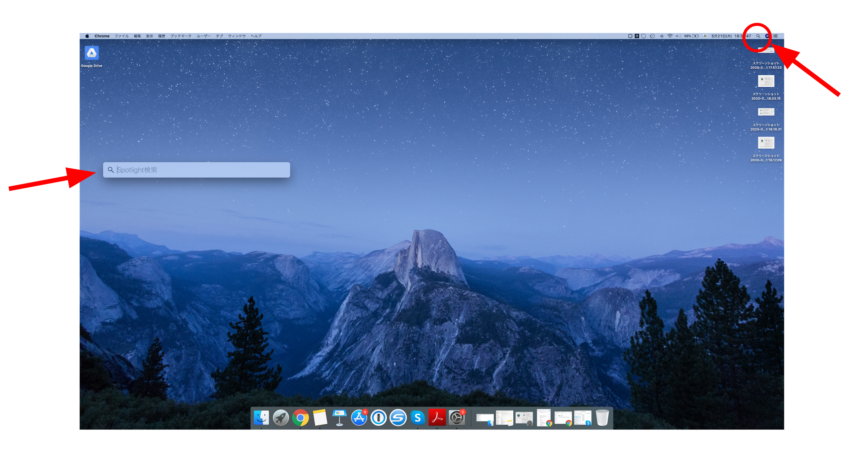Open Notification Center list icon in menu bar
The image size is (850, 452).
pos(776,36)
